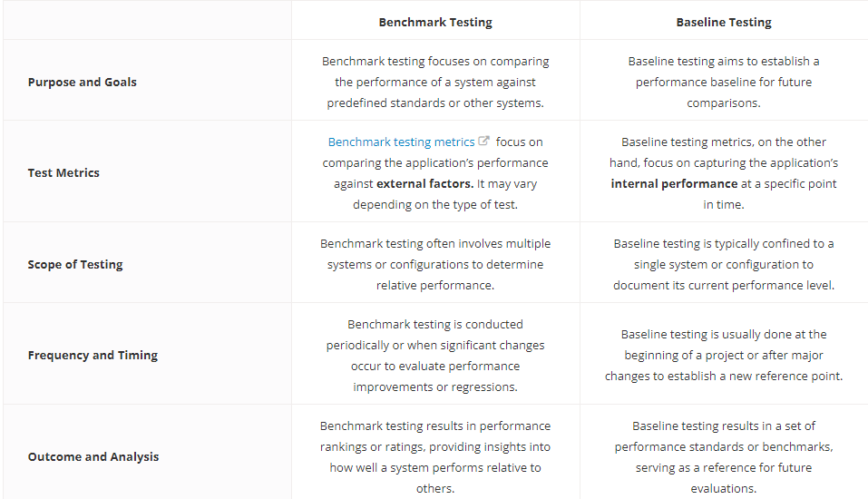Click the Benchmark Testing column header
This screenshot has width=868, height=499.
[435, 22]
